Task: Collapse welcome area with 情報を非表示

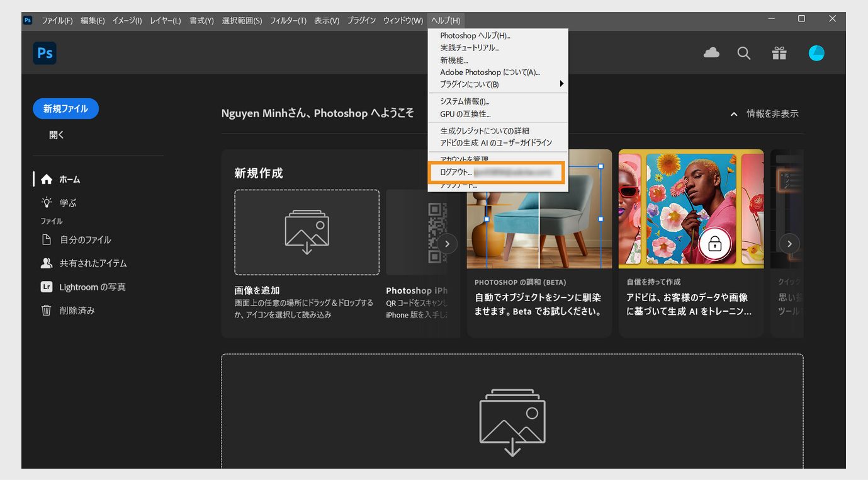Action: pyautogui.click(x=764, y=114)
